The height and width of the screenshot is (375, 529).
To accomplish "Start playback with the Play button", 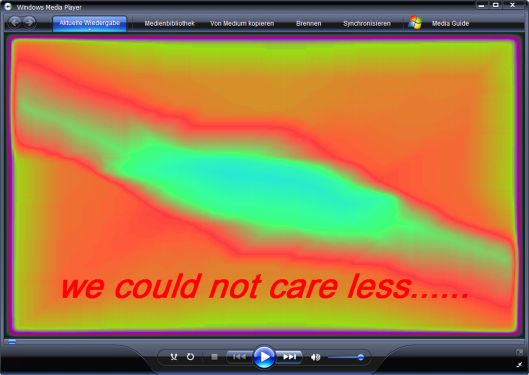I will point(264,356).
